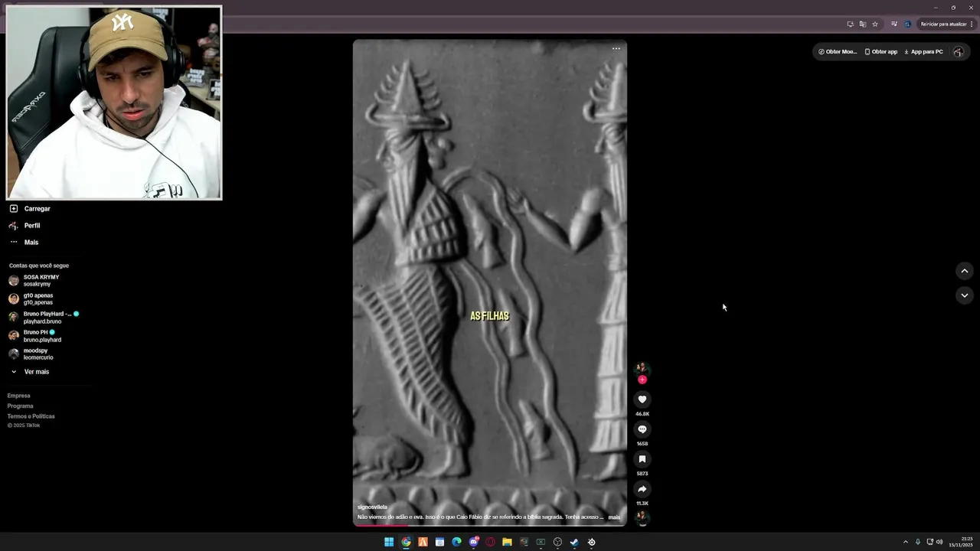Open File Explorer in the taskbar
This screenshot has height=551, width=980.
click(507, 542)
